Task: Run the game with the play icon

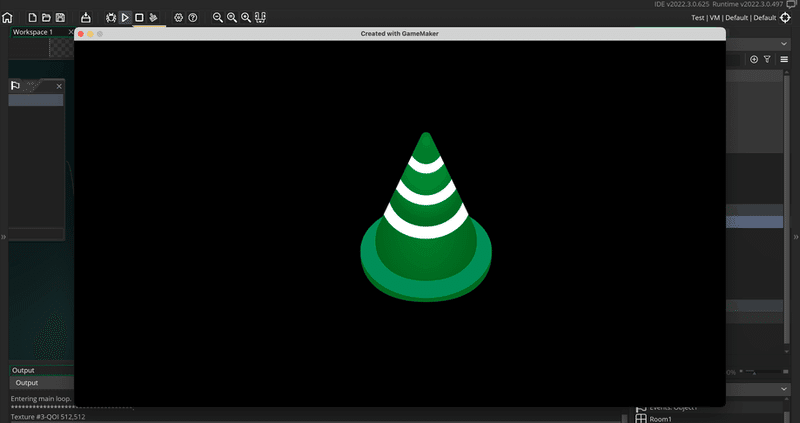Action: click(x=125, y=18)
